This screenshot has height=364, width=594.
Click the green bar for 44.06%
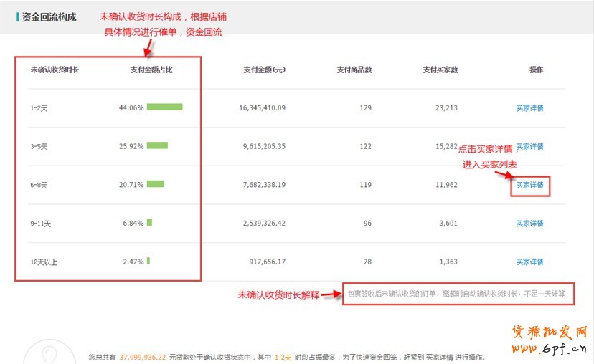[x=164, y=107]
